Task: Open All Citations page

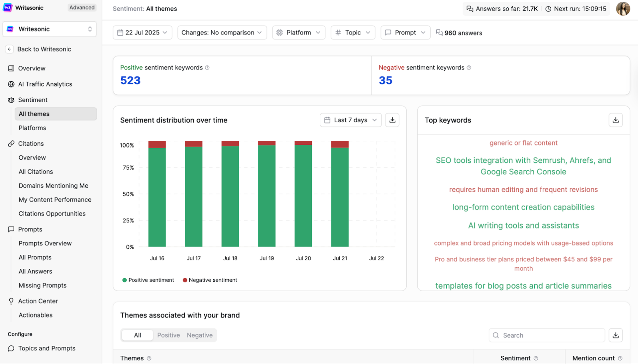Action: 36,172
